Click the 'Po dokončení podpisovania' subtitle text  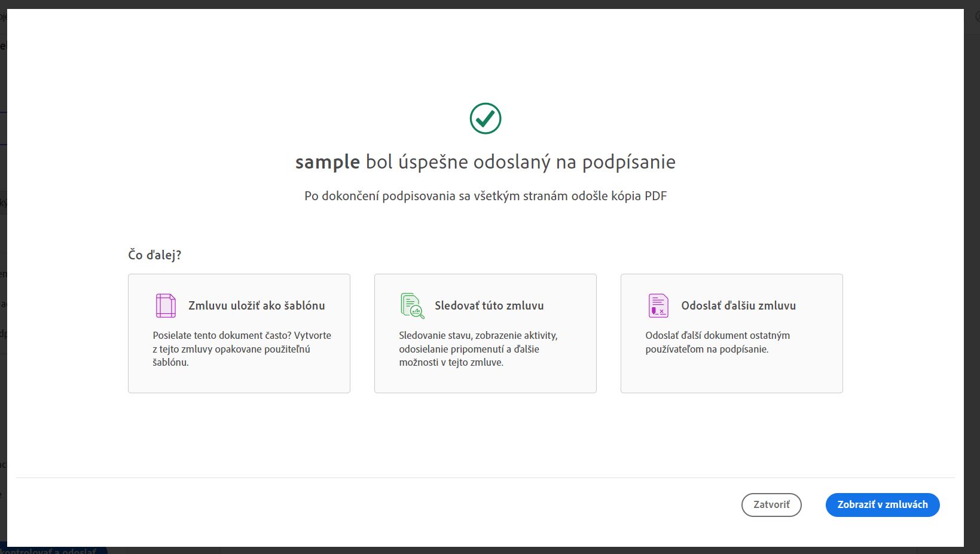pyautogui.click(x=485, y=196)
